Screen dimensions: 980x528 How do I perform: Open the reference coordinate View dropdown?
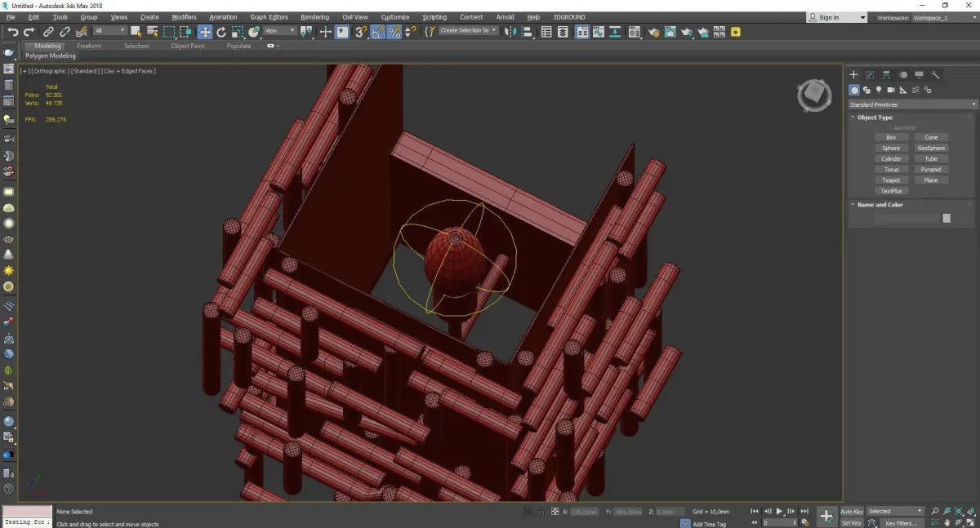pos(279,31)
